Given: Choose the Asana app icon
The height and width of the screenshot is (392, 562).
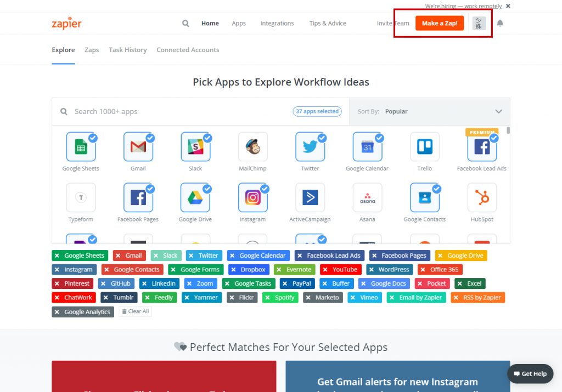Looking at the screenshot, I should click(x=367, y=197).
